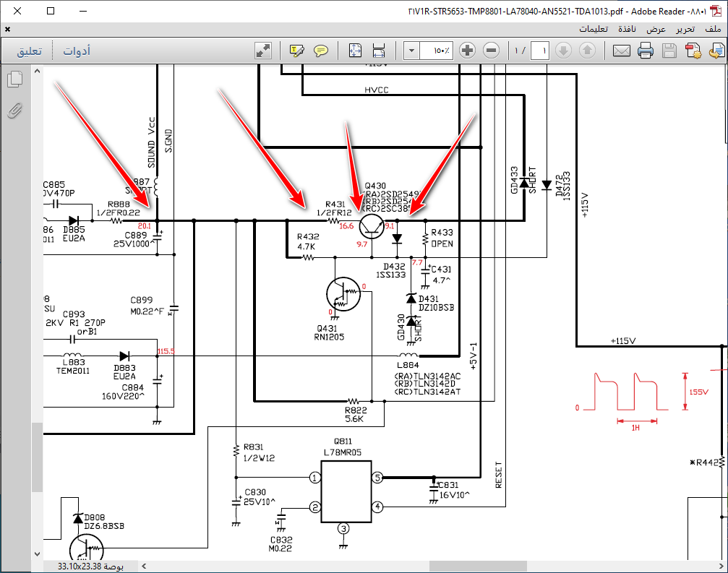Select the scrolling fit-width page icon
728x573 pixels.
coord(379,51)
